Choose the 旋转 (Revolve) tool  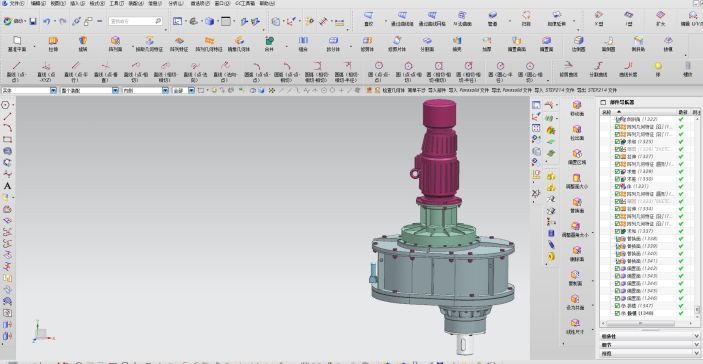click(83, 43)
